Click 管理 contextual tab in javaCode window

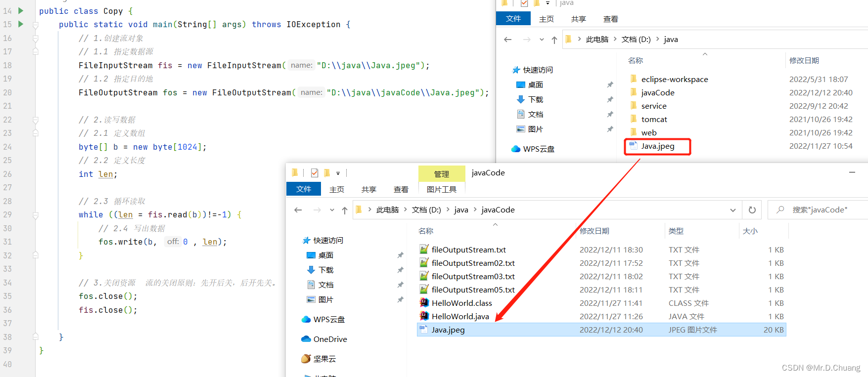click(442, 174)
